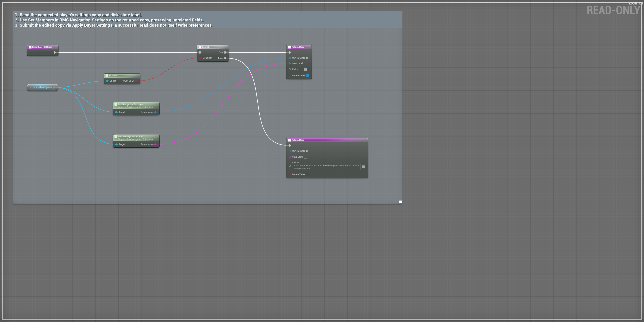644x322 pixels.
Task: Click the ReadBuyerSettings function entry node icon
Action: pyautogui.click(x=30, y=47)
